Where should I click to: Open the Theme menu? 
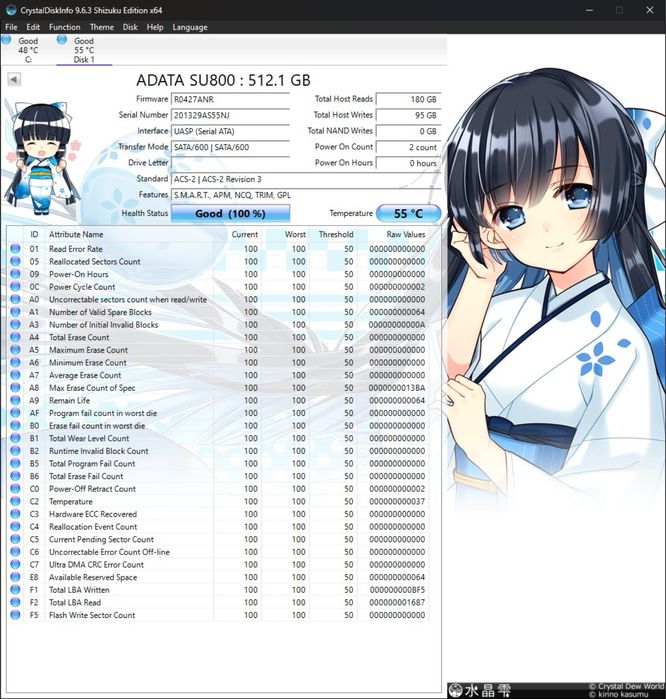pos(102,27)
